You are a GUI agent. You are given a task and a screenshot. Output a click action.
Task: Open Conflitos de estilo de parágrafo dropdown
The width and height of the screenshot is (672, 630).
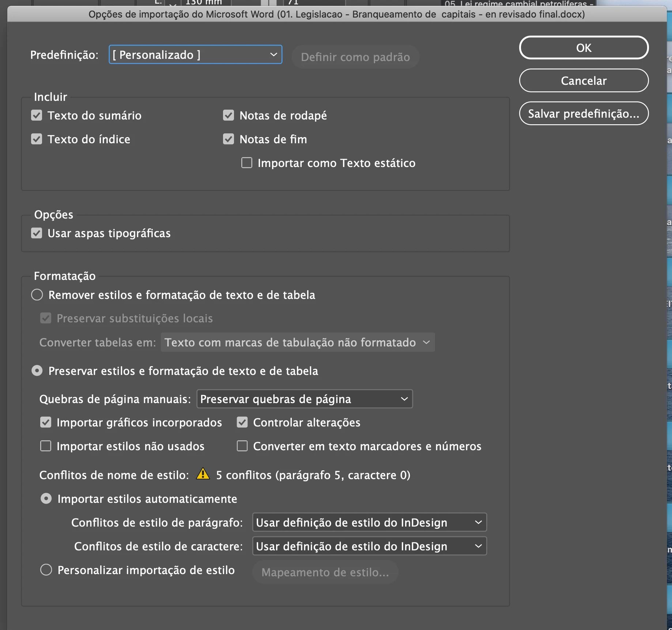[369, 523]
